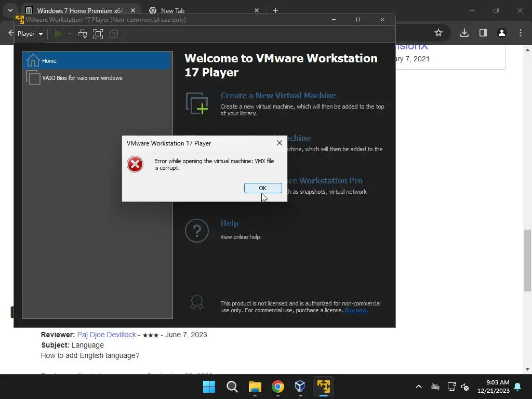Open network status tray icon
The width and height of the screenshot is (532, 399).
click(x=451, y=387)
